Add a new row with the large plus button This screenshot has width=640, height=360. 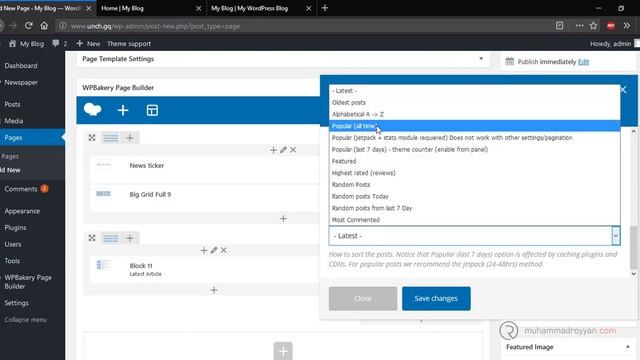[x=283, y=351]
